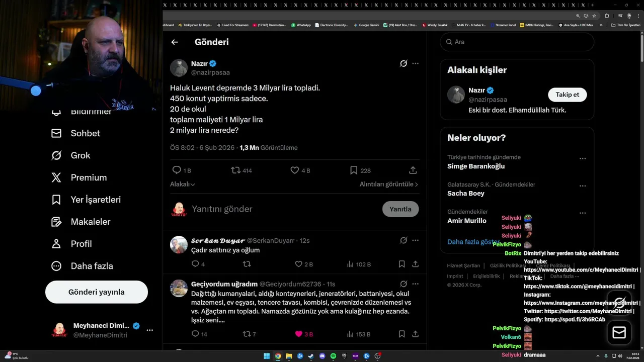Reply to Geçiyordum uğradım's comment
The image size is (644, 362).
coord(199,334)
